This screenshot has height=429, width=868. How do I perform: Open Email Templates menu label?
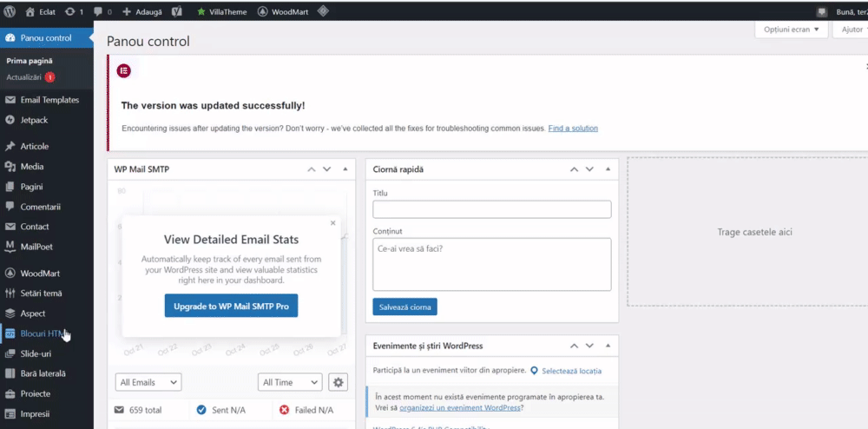pyautogui.click(x=49, y=100)
